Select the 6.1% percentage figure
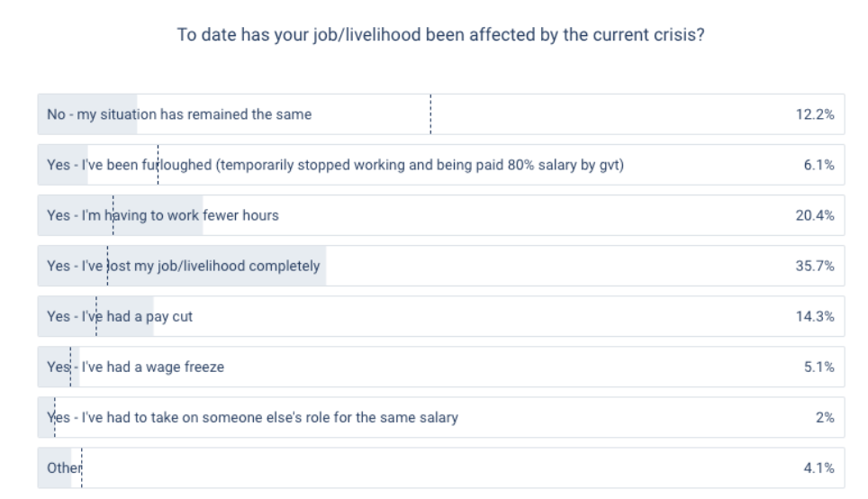The height and width of the screenshot is (499, 868). pos(819,165)
